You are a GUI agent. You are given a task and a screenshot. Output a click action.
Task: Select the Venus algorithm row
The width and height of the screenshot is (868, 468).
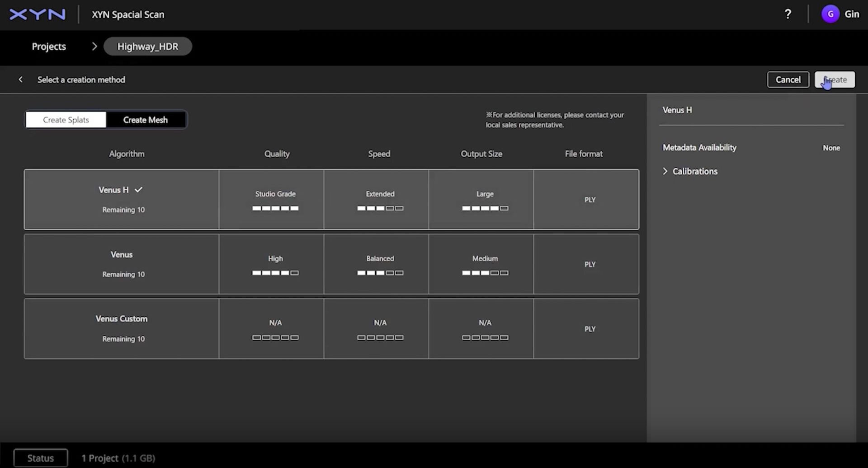click(122, 264)
